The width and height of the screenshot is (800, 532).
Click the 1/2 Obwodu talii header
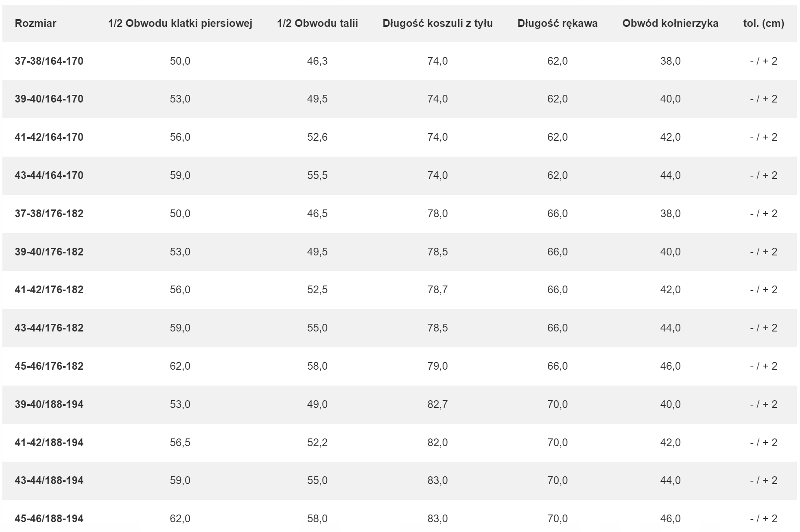317,23
